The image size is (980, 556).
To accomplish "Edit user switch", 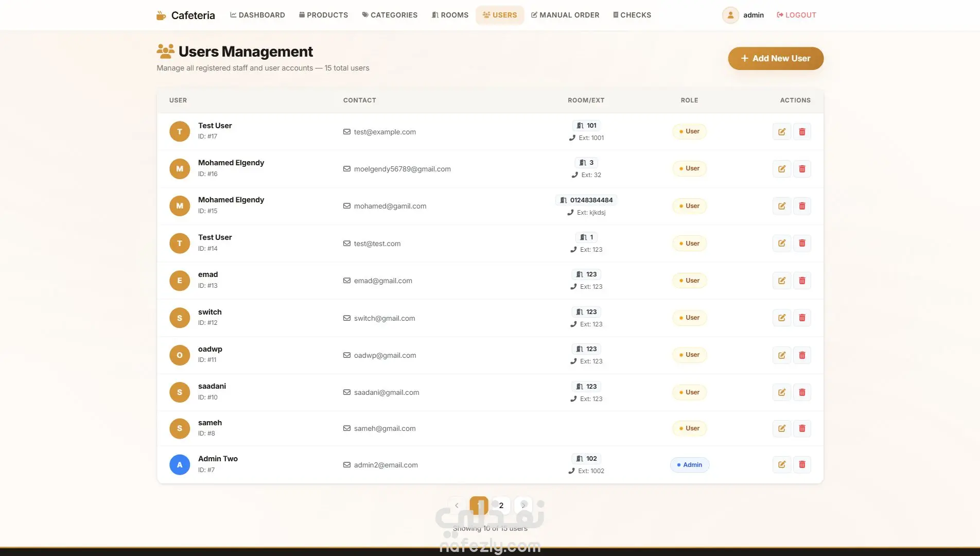I will 781,318.
